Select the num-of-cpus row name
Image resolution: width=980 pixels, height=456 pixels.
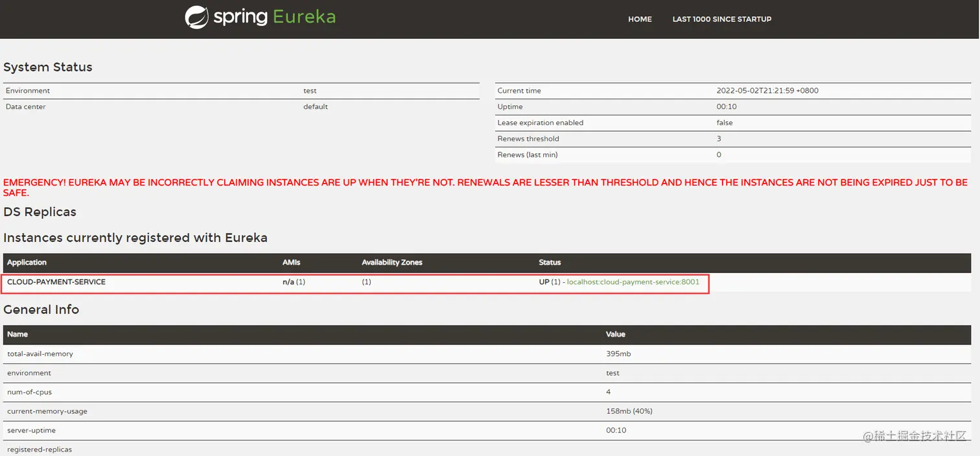tap(29, 392)
